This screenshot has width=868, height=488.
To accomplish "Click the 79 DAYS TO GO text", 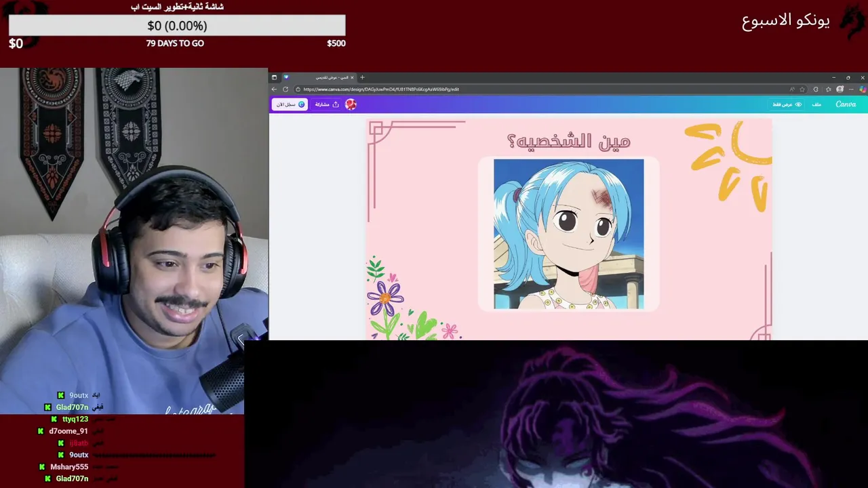I will point(175,43).
